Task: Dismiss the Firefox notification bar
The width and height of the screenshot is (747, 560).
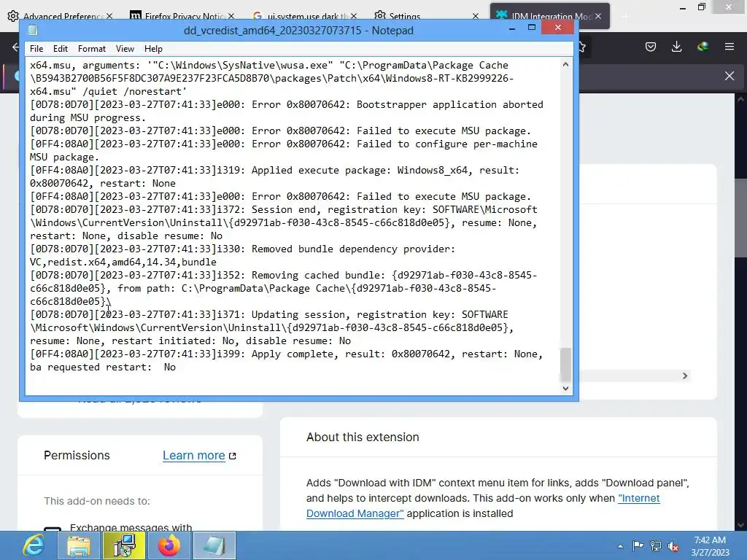Action: click(x=729, y=76)
